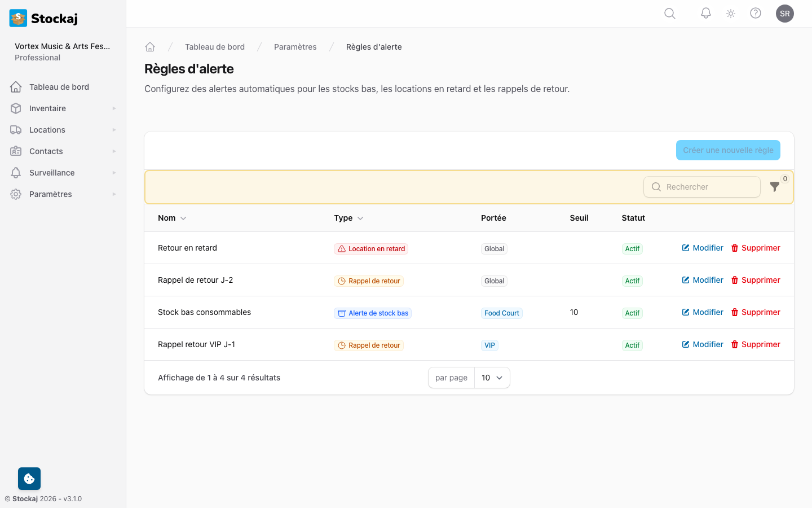The image size is (812, 508).
Task: Click the SR user avatar
Action: pyautogui.click(x=785, y=13)
